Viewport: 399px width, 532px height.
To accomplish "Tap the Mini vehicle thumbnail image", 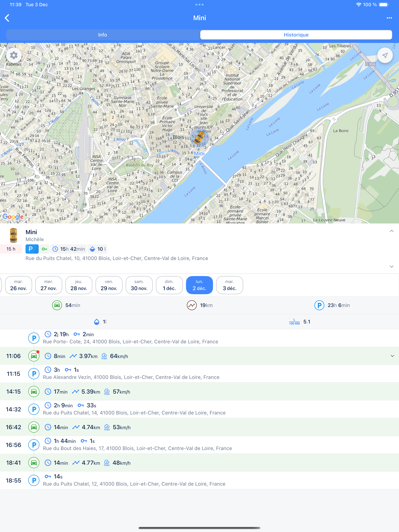I will 14,235.
